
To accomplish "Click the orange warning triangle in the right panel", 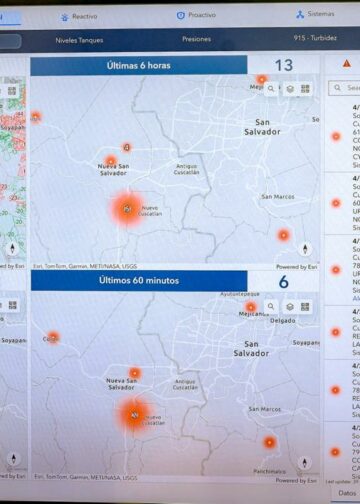I will pos(347,63).
